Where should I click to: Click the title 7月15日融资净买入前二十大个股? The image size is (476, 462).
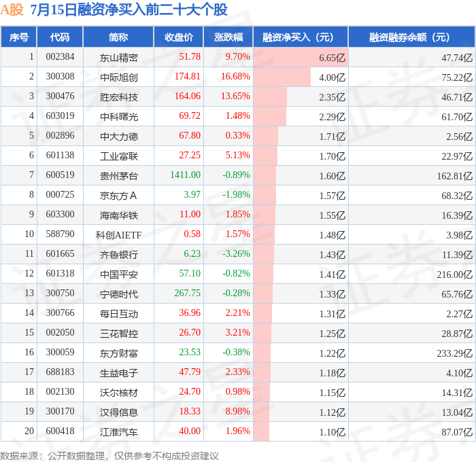[129, 10]
